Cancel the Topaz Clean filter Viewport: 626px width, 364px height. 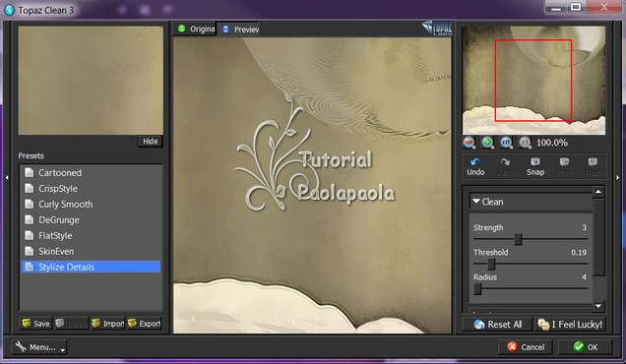point(526,347)
